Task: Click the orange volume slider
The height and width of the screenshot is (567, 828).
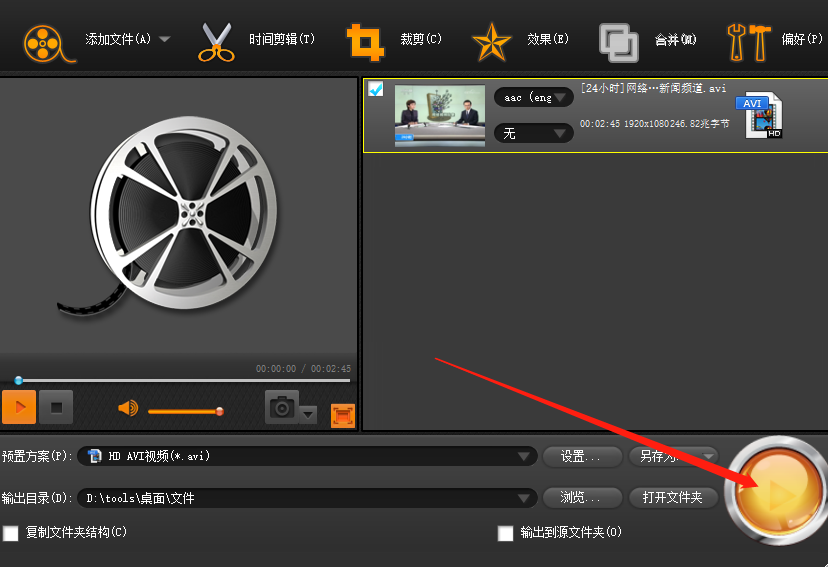Action: point(185,411)
